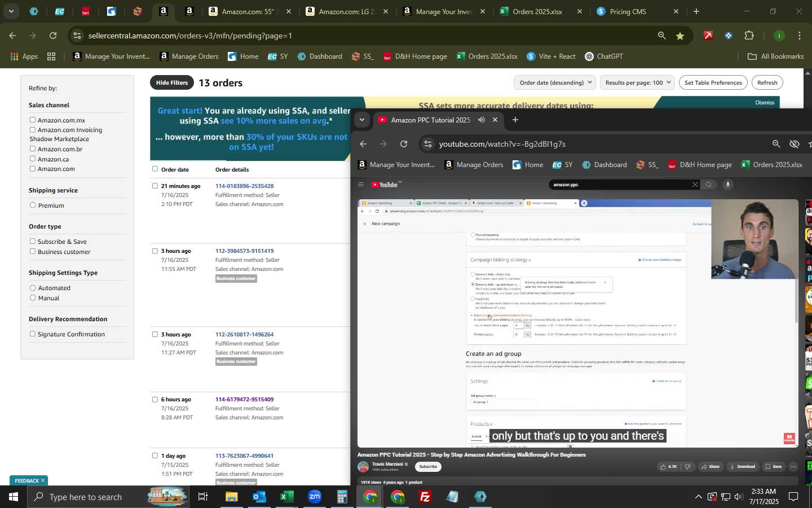This screenshot has width=812, height=508.
Task: Go to YouTube home via logo
Action: [x=385, y=185]
